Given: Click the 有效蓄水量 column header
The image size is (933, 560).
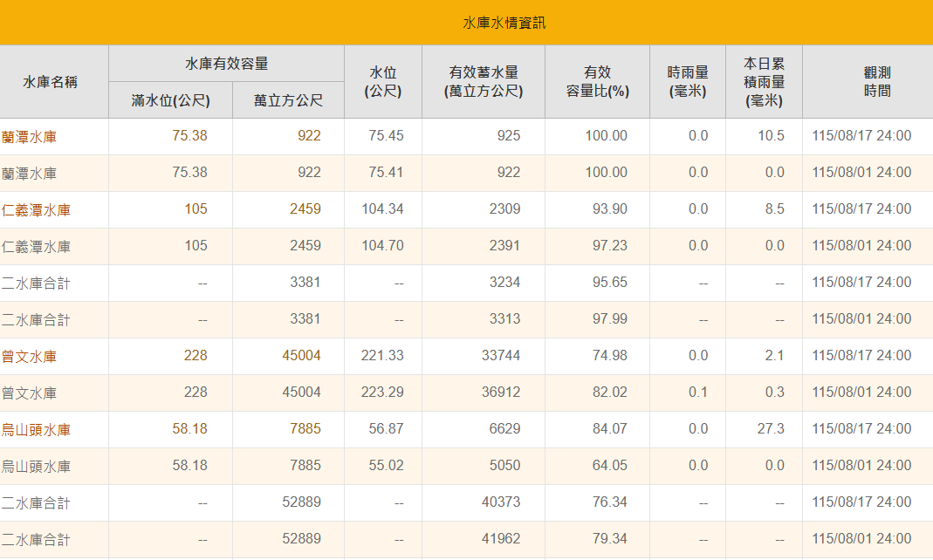Looking at the screenshot, I should [x=484, y=82].
